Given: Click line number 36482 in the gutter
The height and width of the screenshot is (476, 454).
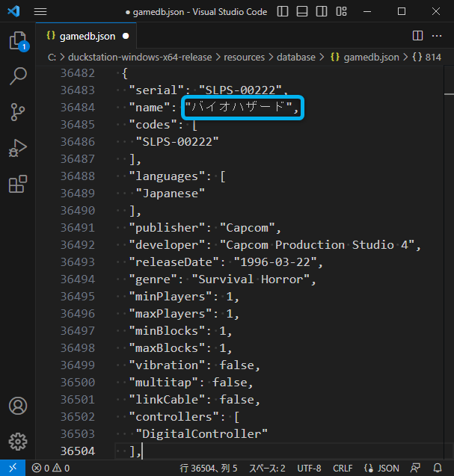Looking at the screenshot, I should (78, 73).
